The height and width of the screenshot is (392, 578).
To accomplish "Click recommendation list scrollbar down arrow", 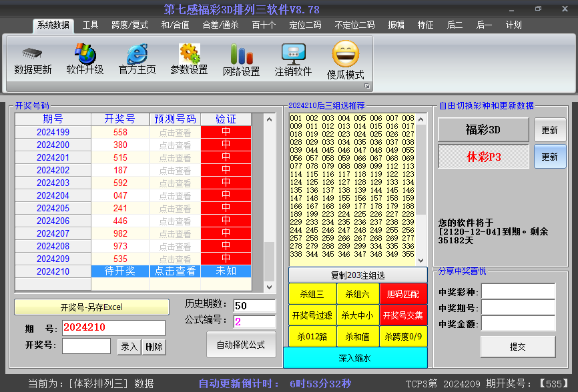I will tap(421, 261).
